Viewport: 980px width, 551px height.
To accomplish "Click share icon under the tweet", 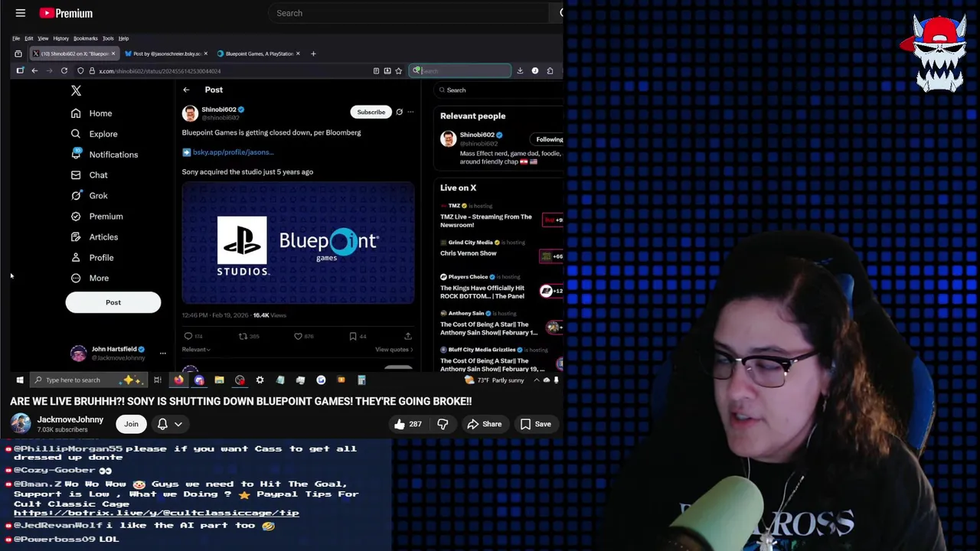I will (407, 336).
